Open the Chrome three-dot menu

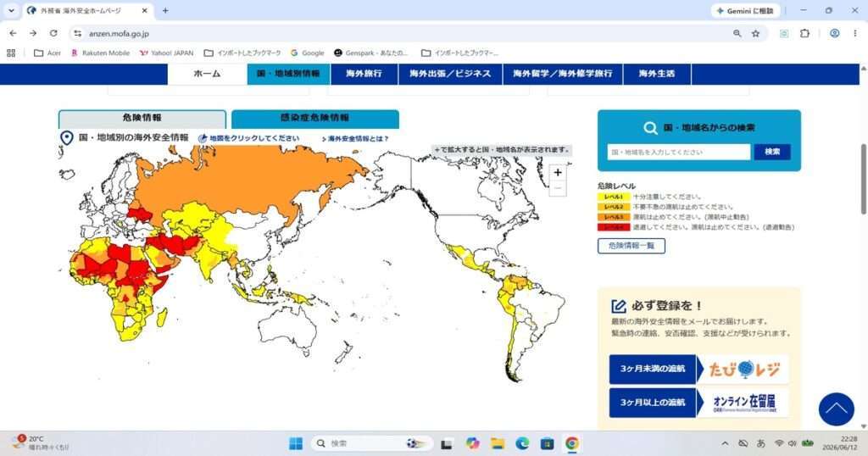pyautogui.click(x=854, y=34)
